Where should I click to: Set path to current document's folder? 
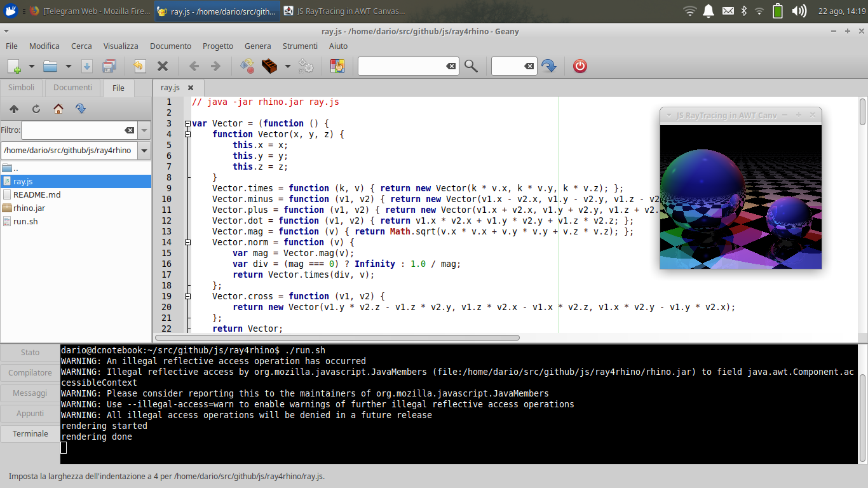click(81, 109)
